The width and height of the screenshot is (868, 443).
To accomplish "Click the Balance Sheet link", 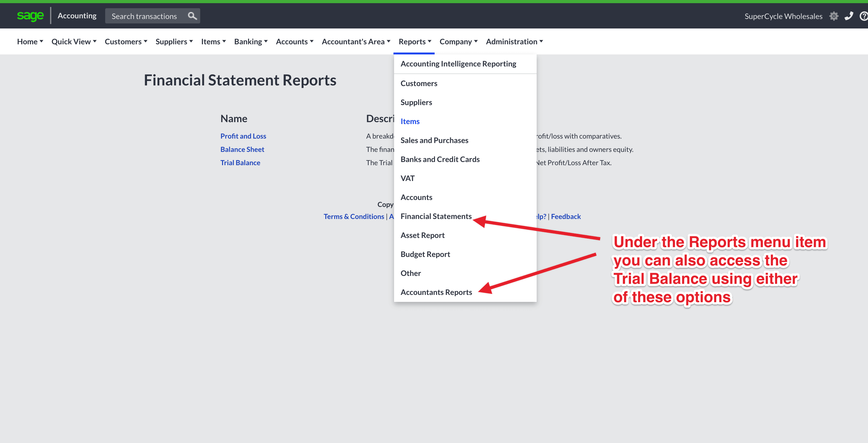I will click(x=242, y=149).
